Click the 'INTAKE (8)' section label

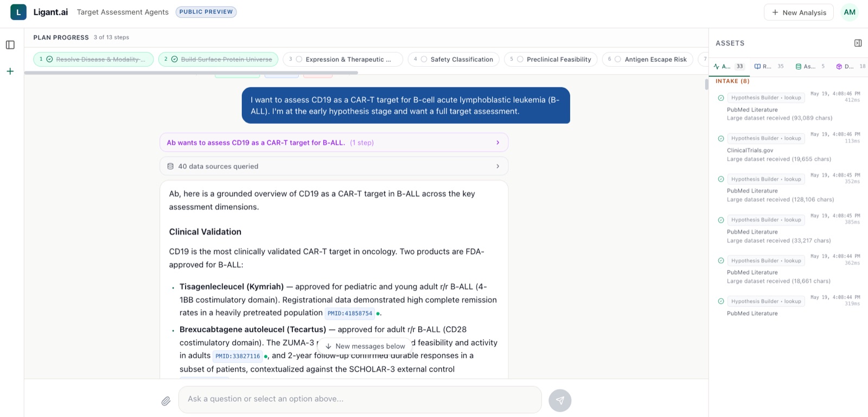click(x=732, y=81)
